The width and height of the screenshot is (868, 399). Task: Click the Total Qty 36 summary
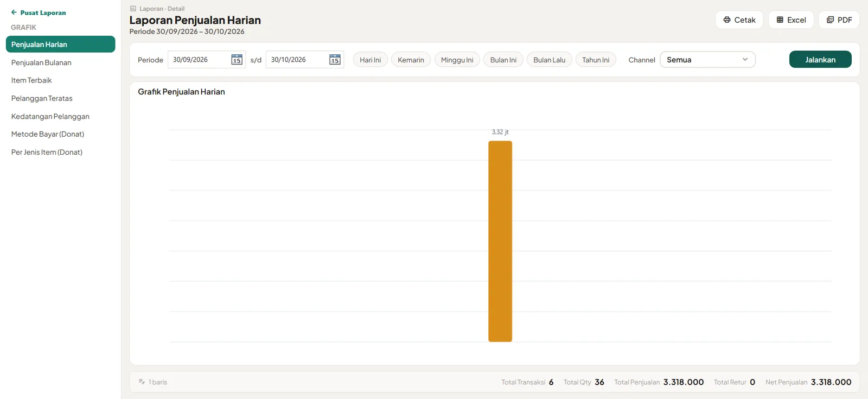click(584, 382)
